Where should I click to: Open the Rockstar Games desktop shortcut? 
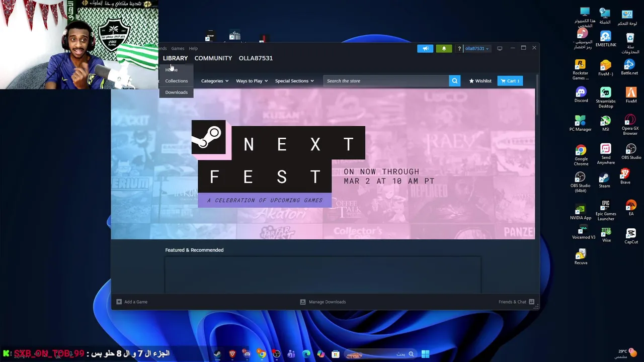(x=581, y=69)
